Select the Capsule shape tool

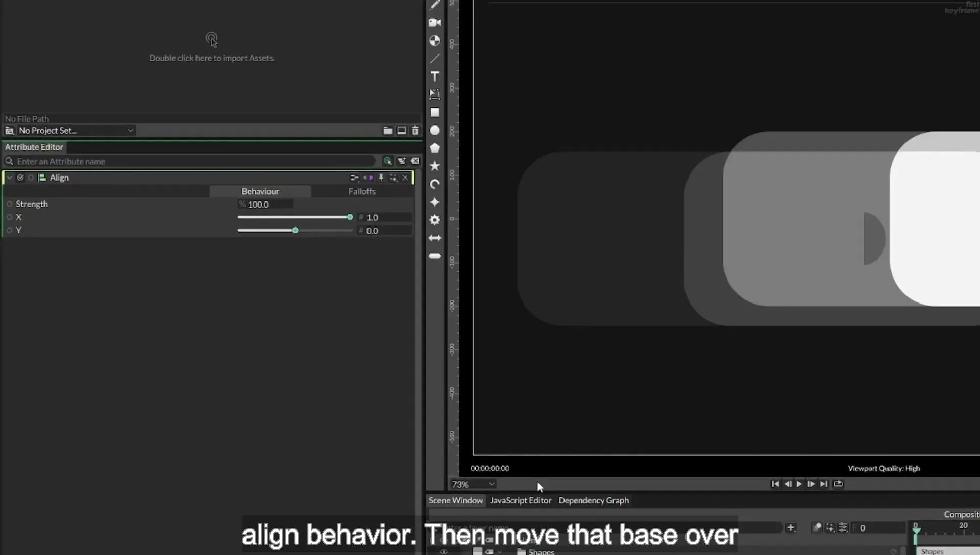coord(435,256)
